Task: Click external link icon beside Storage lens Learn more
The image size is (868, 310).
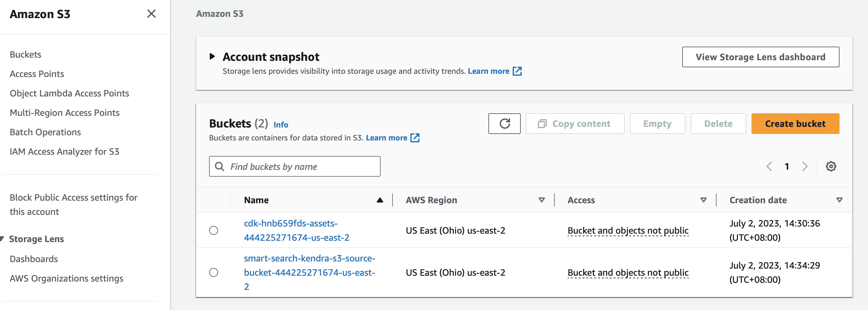Action: (517, 71)
